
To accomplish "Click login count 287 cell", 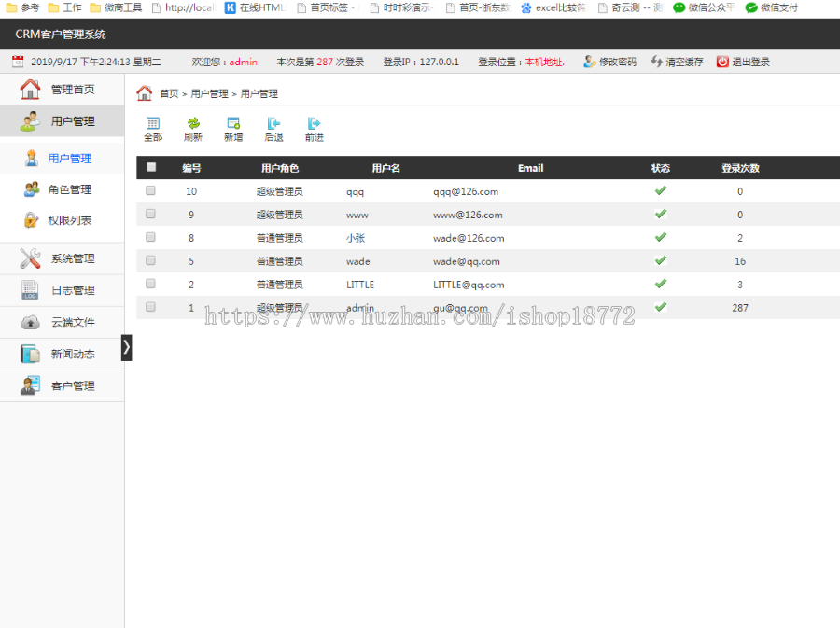I will (740, 308).
